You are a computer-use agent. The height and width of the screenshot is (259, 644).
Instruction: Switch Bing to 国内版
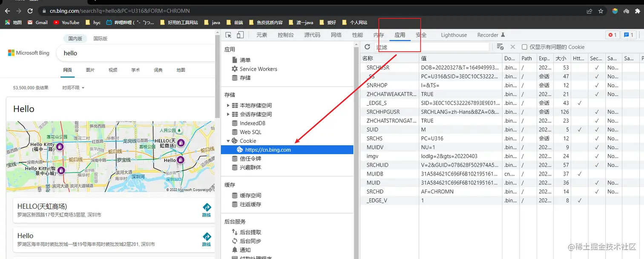click(75, 38)
